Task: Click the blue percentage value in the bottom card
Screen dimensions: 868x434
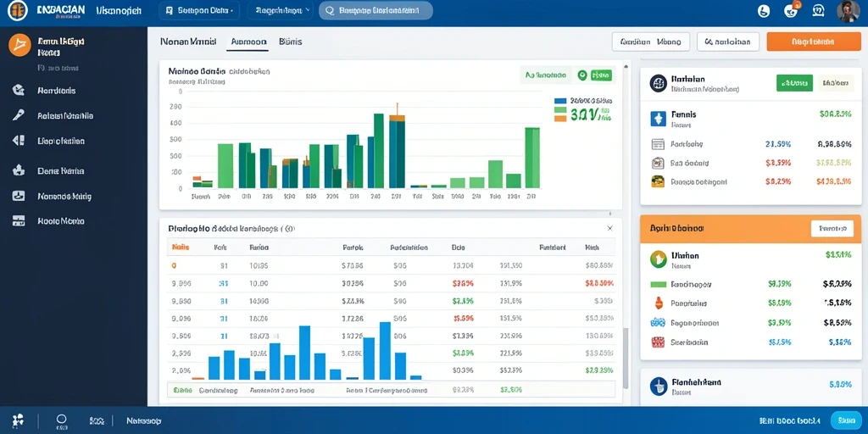Action: click(x=840, y=384)
